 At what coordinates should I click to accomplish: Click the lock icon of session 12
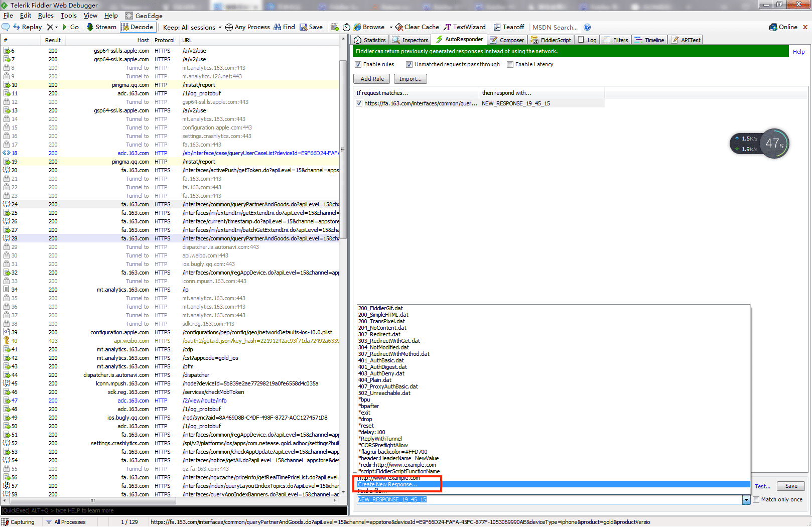[7, 102]
